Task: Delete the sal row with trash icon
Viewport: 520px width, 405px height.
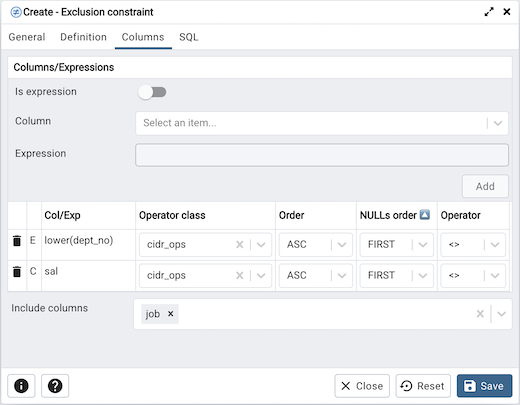Action: 17,271
